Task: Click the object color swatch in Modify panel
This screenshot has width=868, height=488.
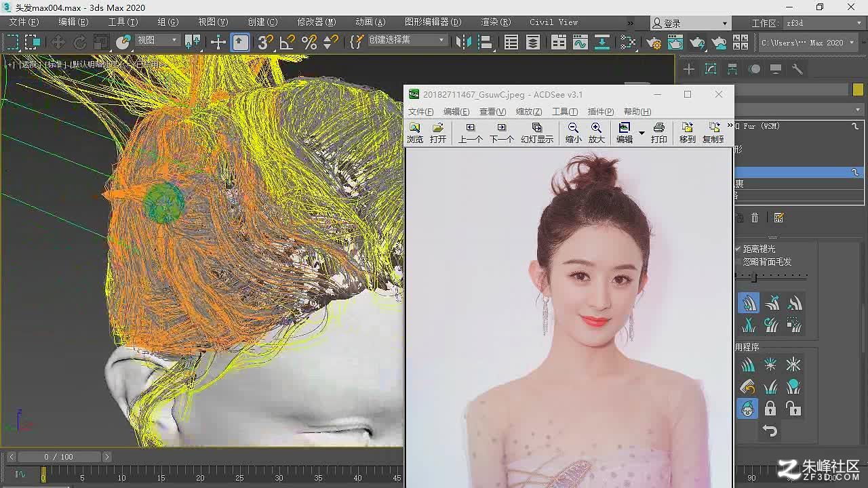Action: click(x=858, y=89)
